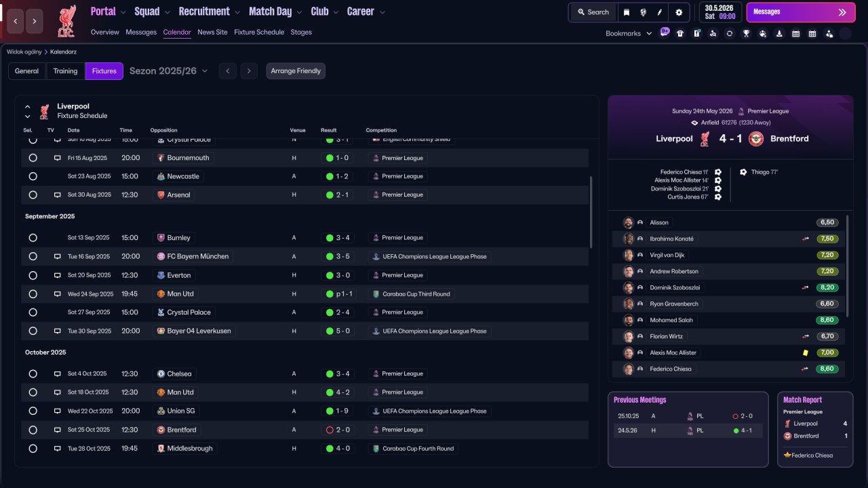
Task: Open the Portal dropdown menu
Action: (108, 12)
